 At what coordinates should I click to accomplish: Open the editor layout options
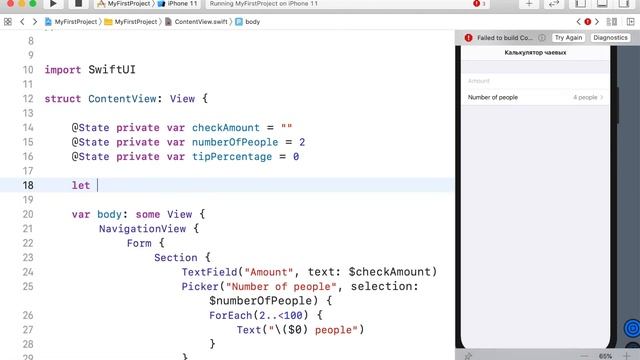(611, 22)
